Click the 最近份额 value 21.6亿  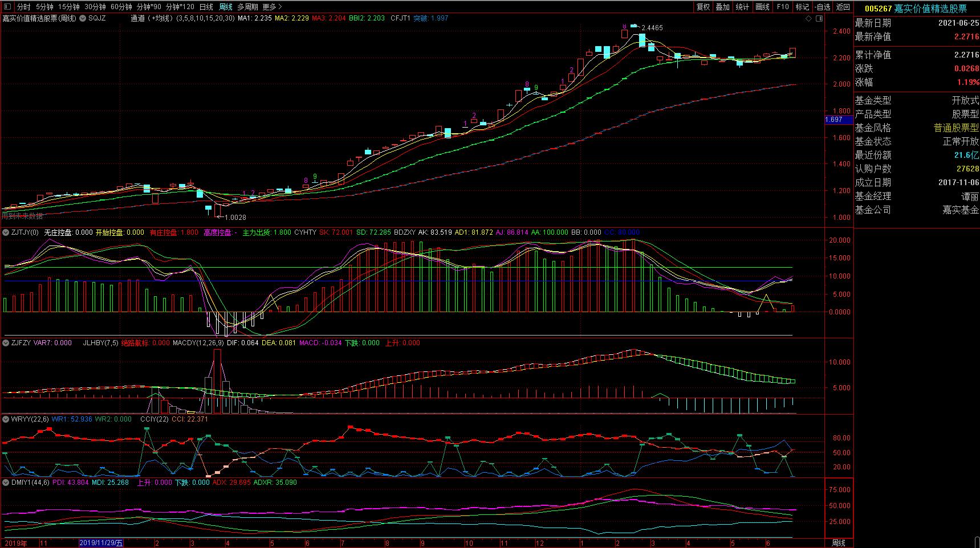[x=967, y=156]
